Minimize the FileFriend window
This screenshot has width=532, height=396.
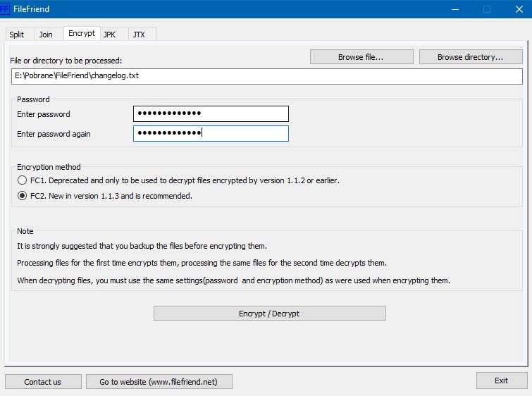pyautogui.click(x=455, y=9)
